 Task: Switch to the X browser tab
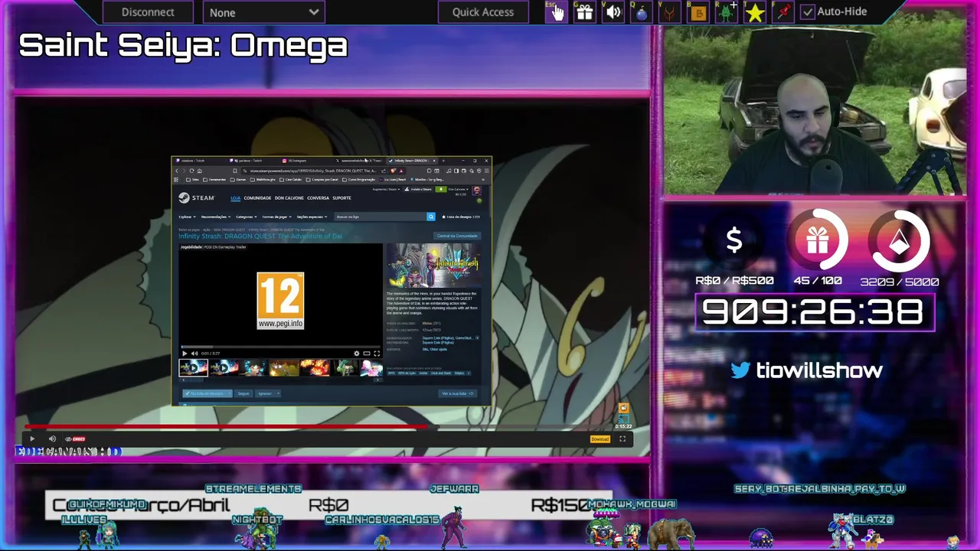358,161
